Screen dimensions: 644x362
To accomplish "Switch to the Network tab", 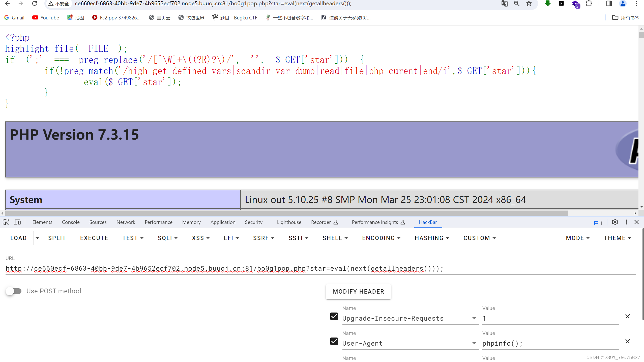I will (126, 222).
